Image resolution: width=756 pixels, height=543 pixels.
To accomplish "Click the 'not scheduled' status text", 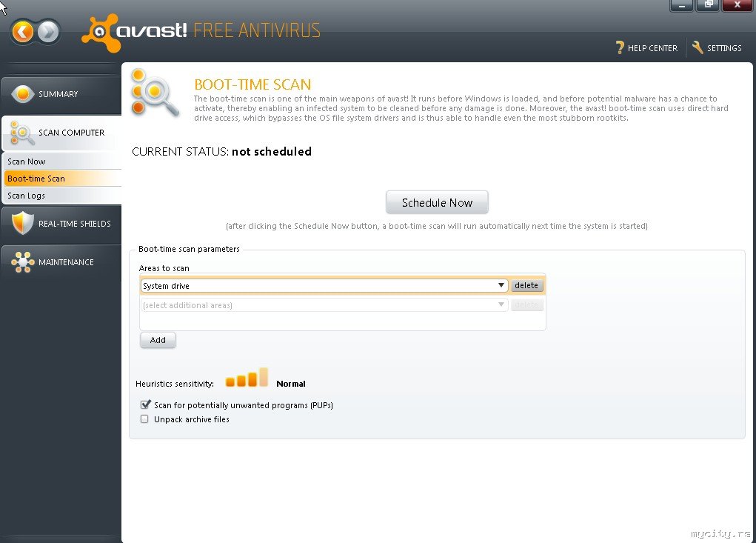I will pyautogui.click(x=272, y=151).
